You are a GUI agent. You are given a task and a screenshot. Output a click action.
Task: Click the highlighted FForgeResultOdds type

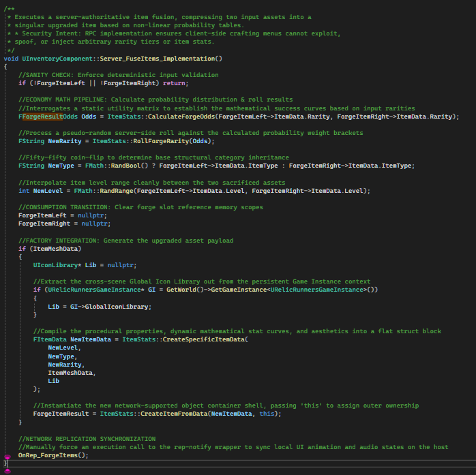[48, 117]
